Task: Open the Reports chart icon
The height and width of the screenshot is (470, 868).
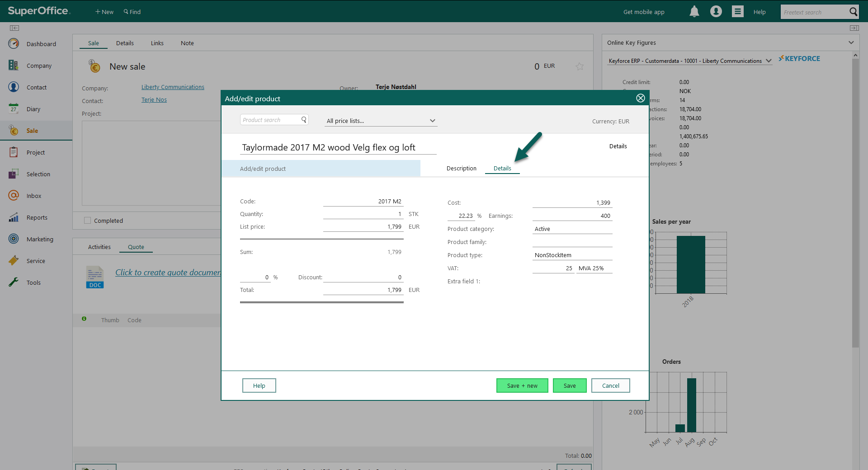Action: click(x=14, y=217)
